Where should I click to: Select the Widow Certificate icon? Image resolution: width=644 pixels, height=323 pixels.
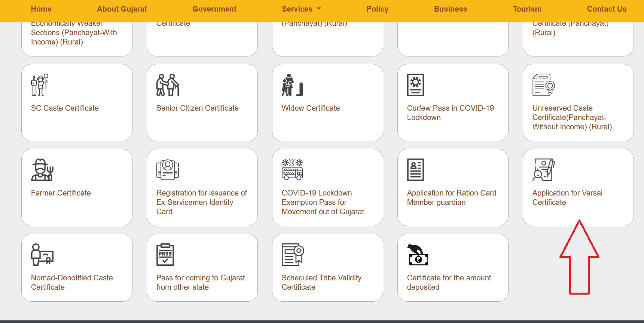tap(292, 85)
